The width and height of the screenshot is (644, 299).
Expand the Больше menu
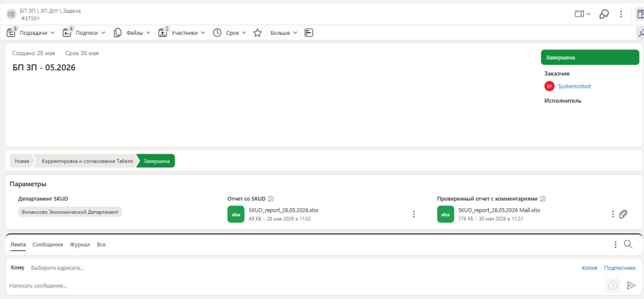pos(284,33)
